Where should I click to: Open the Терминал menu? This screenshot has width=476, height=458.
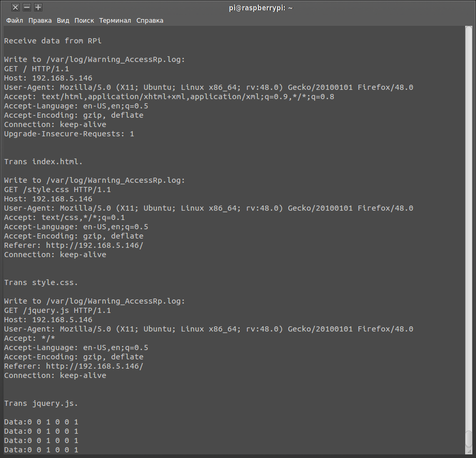click(x=115, y=21)
